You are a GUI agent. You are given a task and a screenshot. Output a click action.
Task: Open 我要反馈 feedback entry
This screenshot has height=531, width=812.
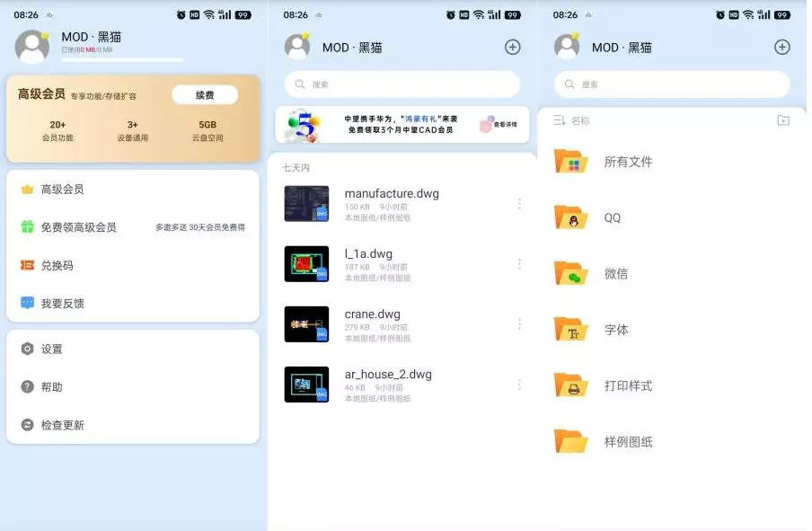[x=62, y=304]
